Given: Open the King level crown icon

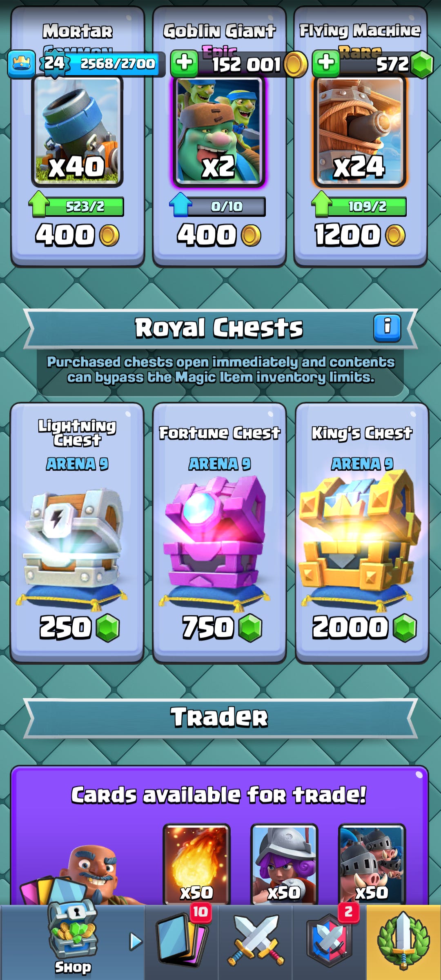Looking at the screenshot, I should tap(21, 64).
